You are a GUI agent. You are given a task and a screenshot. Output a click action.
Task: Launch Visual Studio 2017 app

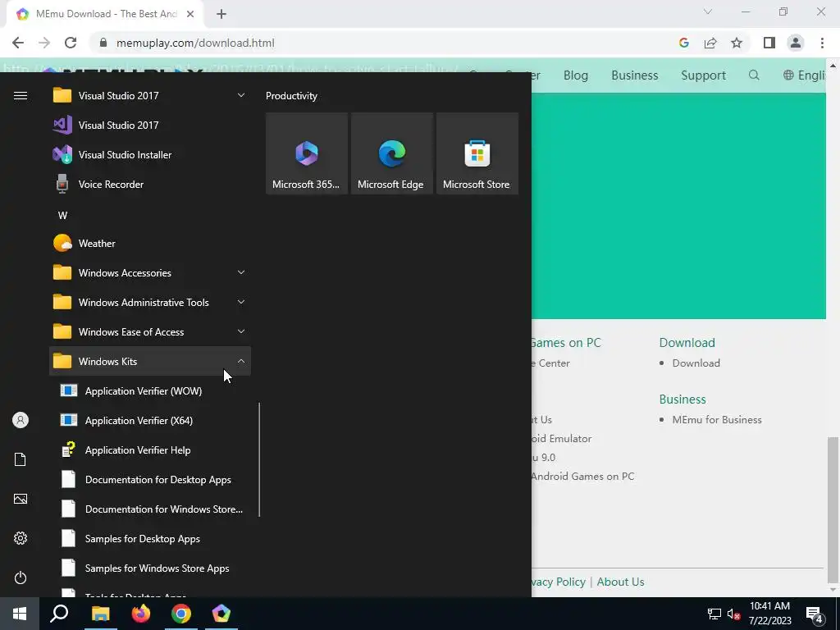(150, 126)
